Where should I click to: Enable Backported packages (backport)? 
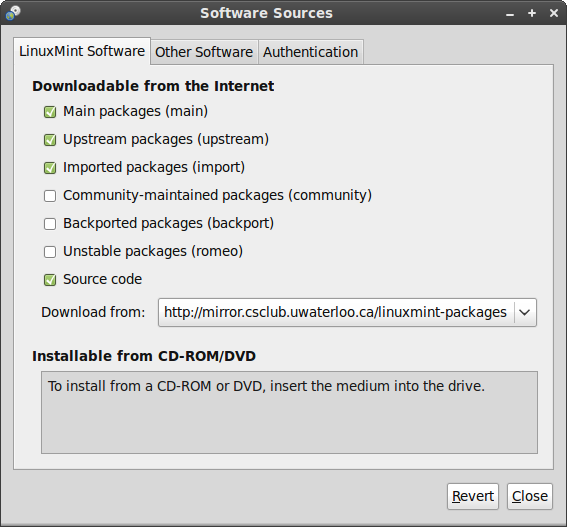(50, 224)
